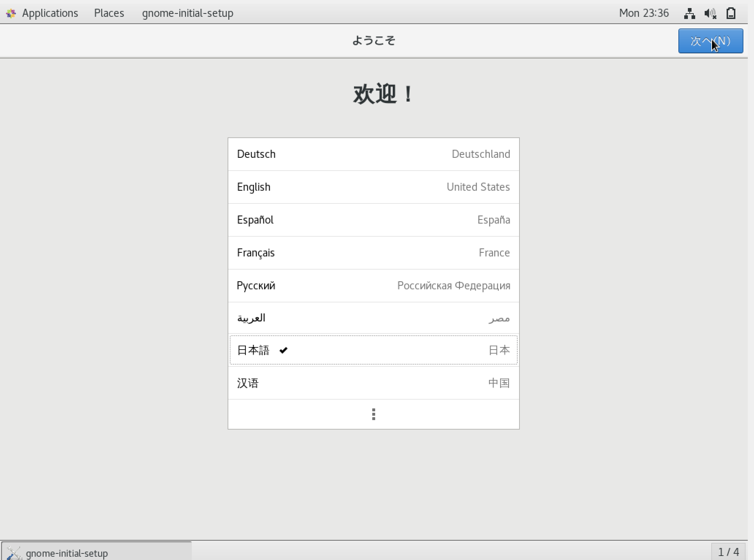Select the Arabic language row
This screenshot has height=560, width=754.
click(x=373, y=318)
